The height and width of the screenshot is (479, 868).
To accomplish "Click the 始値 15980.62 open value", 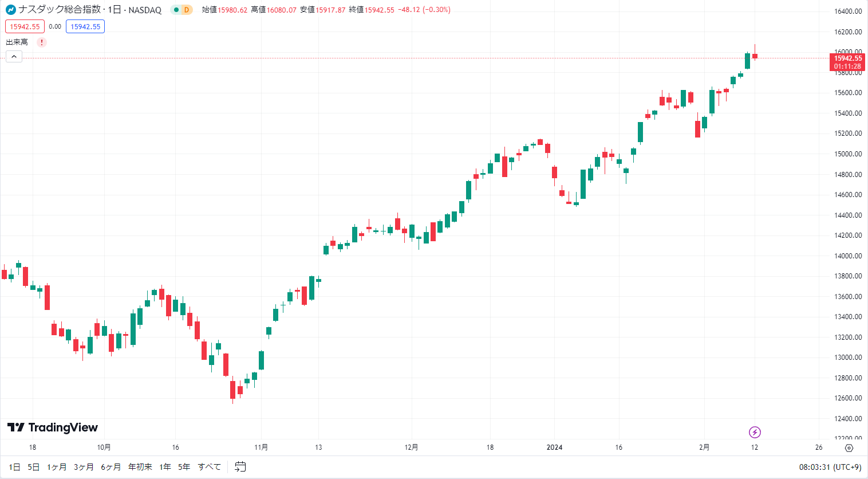I will click(x=224, y=10).
